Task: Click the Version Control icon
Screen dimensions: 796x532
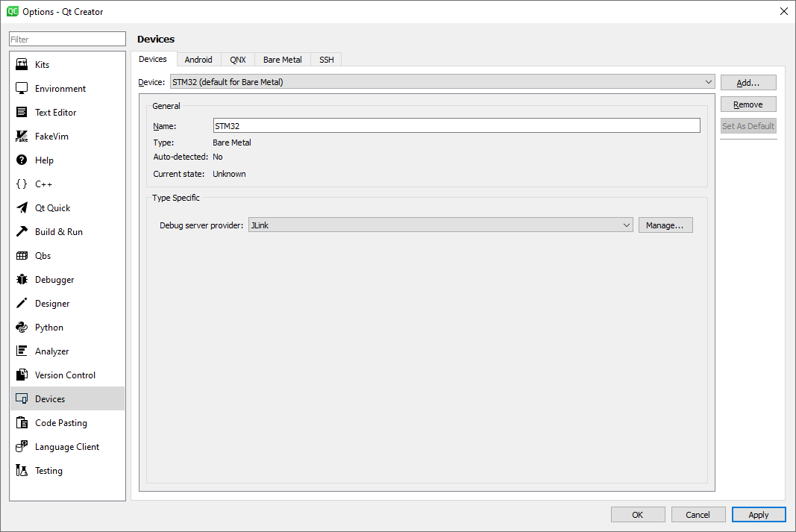Action: 22,375
